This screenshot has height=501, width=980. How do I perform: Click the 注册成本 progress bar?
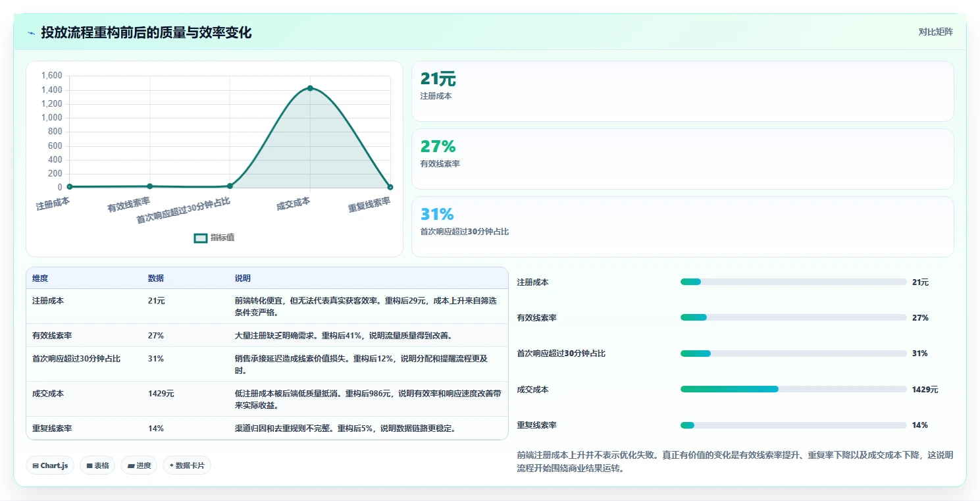[793, 282]
